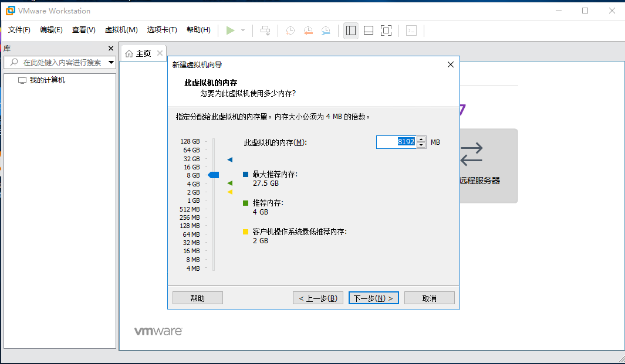Click the 4 GB scale label
This screenshot has width=625, height=364.
pyautogui.click(x=193, y=184)
